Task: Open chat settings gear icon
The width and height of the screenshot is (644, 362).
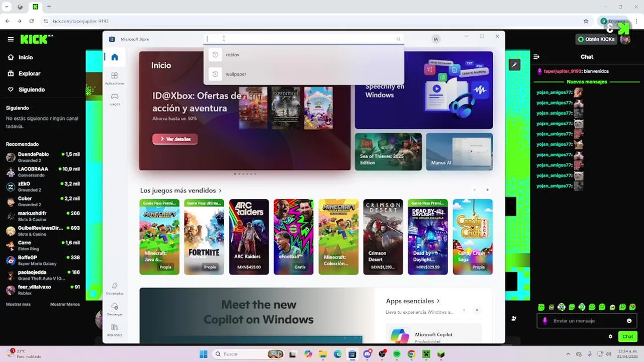Action: 610,336
